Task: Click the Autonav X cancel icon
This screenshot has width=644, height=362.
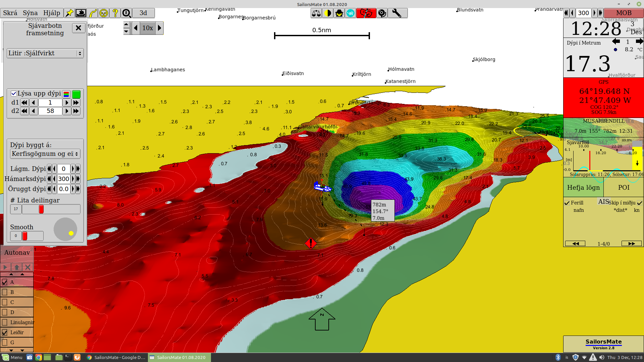Action: (x=28, y=267)
